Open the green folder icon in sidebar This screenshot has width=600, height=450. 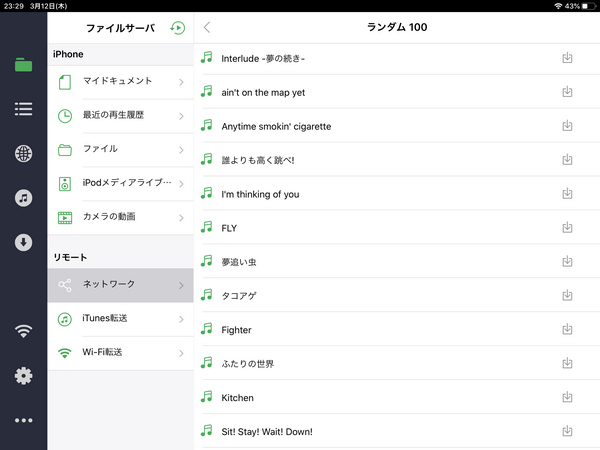[23, 65]
